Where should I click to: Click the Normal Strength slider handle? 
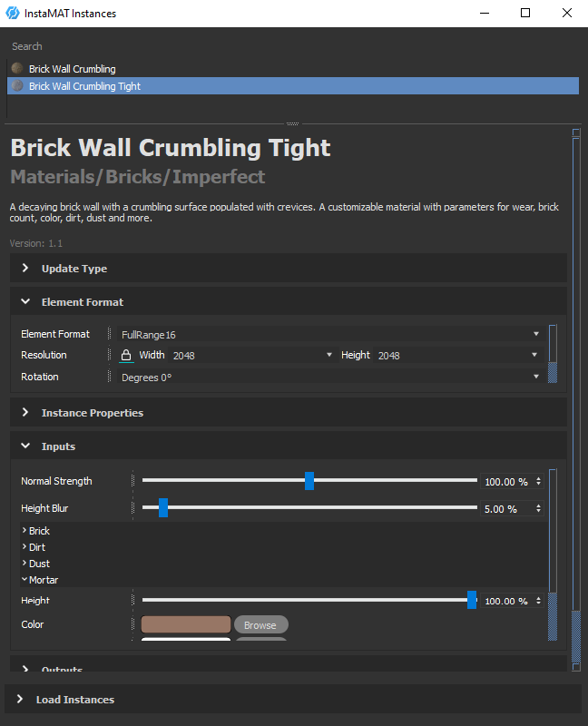(309, 481)
